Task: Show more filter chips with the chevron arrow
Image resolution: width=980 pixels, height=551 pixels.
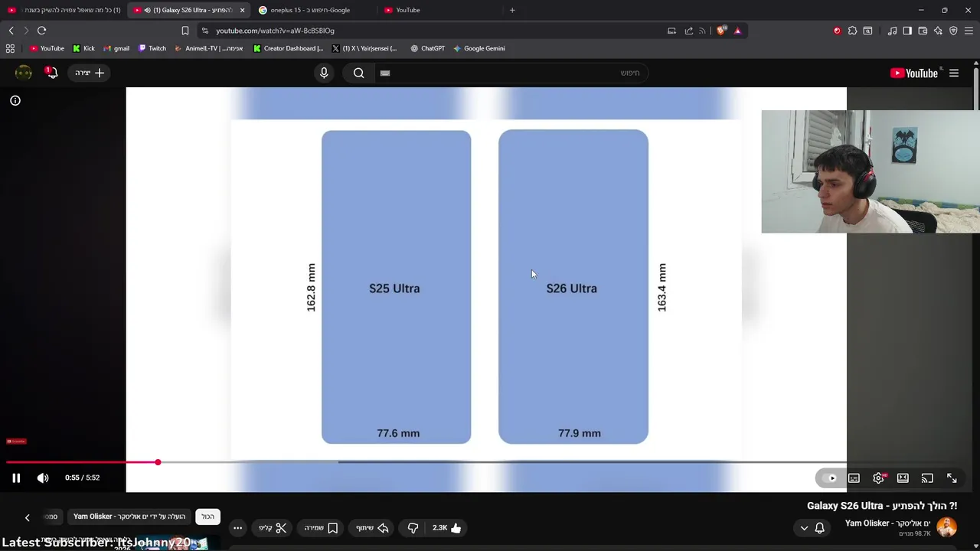Action: pos(28,517)
